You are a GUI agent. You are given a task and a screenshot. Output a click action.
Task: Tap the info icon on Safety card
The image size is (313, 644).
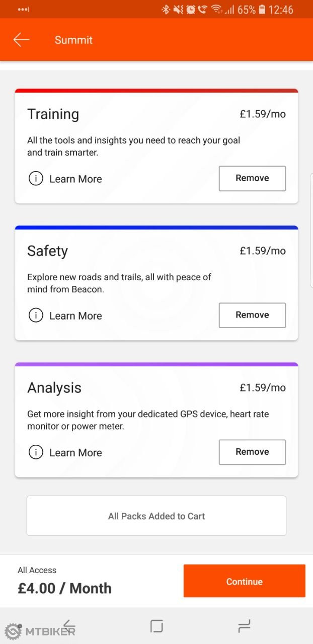36,315
